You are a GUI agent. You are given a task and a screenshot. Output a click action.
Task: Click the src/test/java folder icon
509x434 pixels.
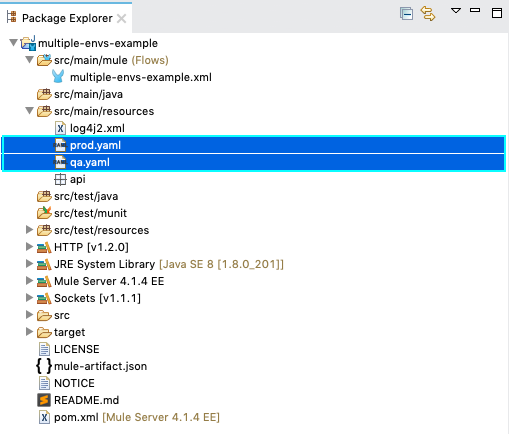(44, 196)
